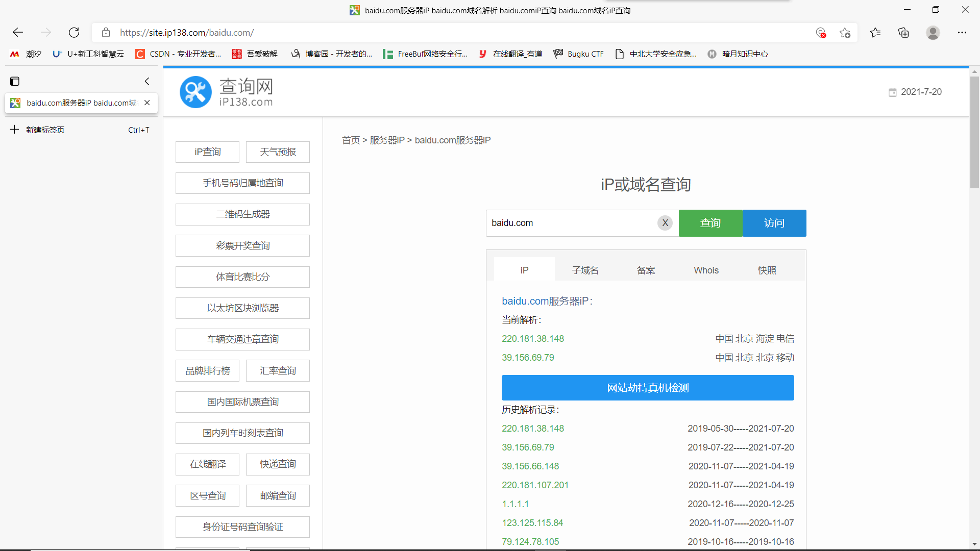Open the 中北大学安全应急 bookmark
Screen dimensions: 980x551
[656, 54]
